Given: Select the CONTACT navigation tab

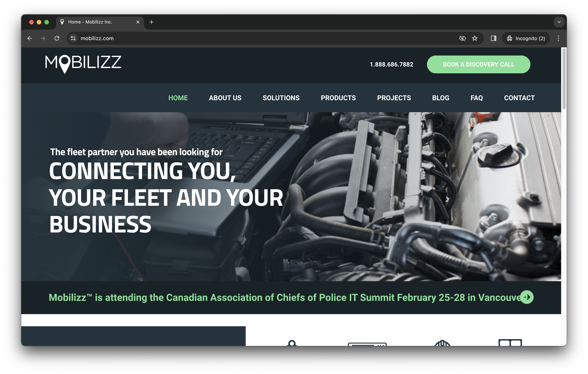Looking at the screenshot, I should [519, 98].
